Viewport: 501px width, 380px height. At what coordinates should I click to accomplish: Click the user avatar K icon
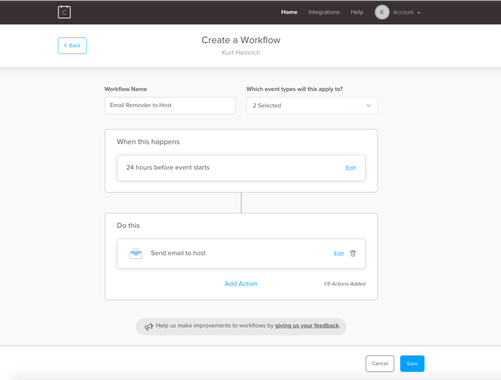pyautogui.click(x=382, y=12)
